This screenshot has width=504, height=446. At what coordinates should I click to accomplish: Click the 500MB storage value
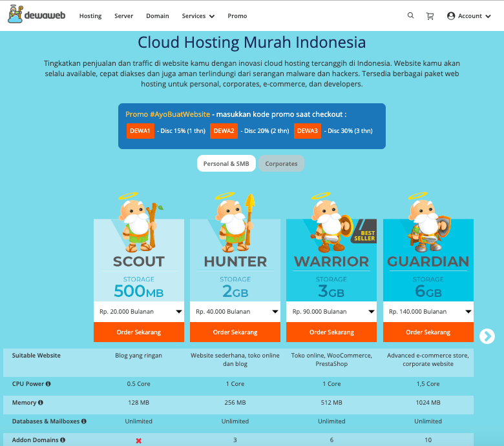tap(139, 291)
